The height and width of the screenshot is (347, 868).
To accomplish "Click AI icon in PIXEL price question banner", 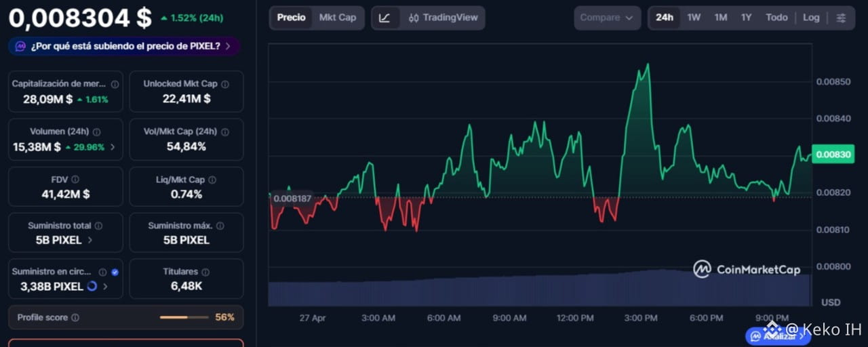I will tap(20, 47).
